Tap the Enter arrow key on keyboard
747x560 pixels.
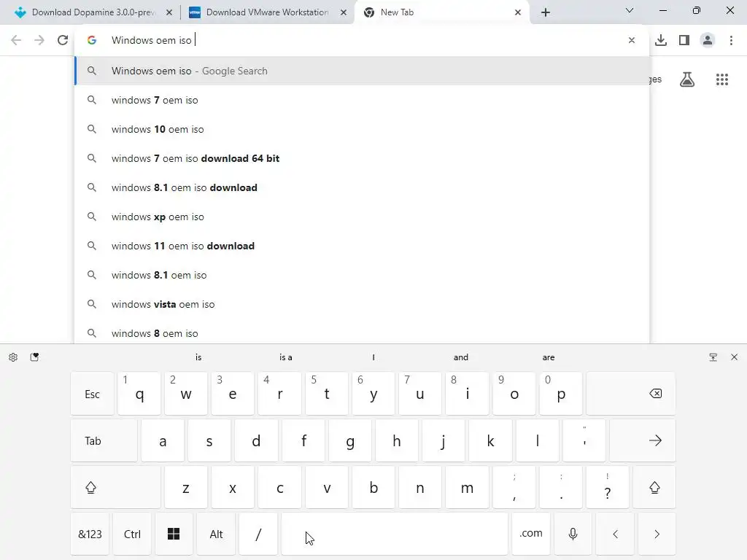[642, 440]
